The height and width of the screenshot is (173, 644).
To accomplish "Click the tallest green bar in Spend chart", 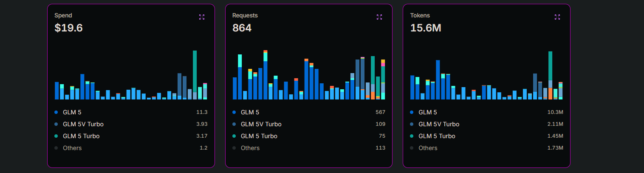I will coord(195,71).
